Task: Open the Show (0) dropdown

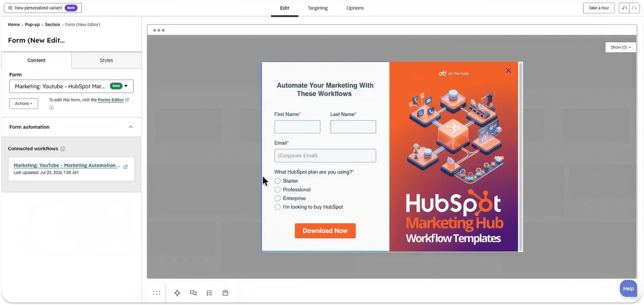Action: coord(621,47)
